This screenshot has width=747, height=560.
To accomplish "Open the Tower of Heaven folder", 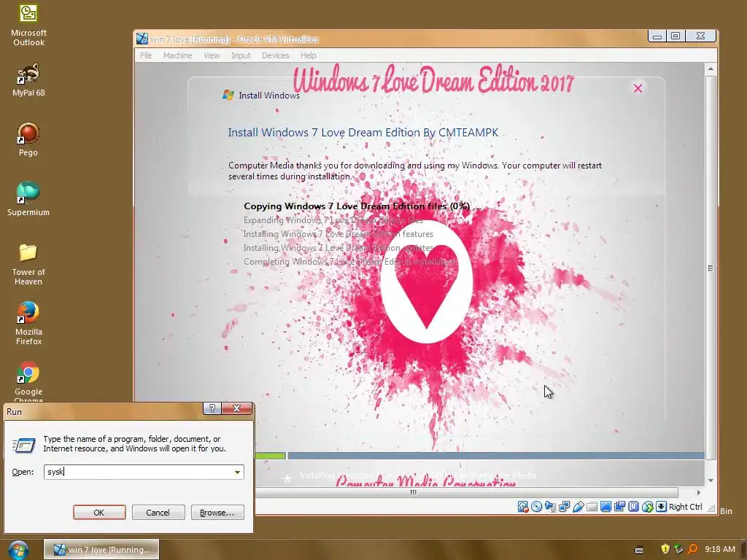I will pos(28,264).
